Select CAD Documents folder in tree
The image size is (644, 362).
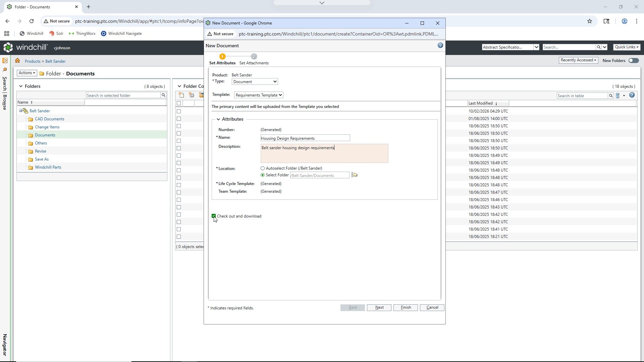(50, 119)
